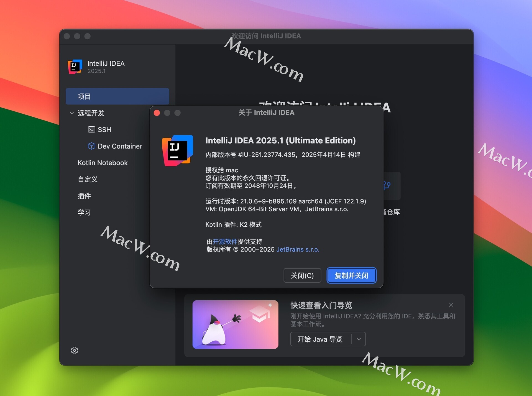The image size is (532, 396).
Task: Close the About IntelliJ IDEA dialog
Action: tap(157, 113)
